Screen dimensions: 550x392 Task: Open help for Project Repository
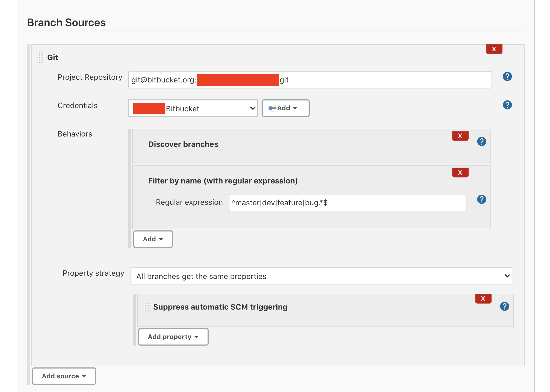click(x=507, y=76)
